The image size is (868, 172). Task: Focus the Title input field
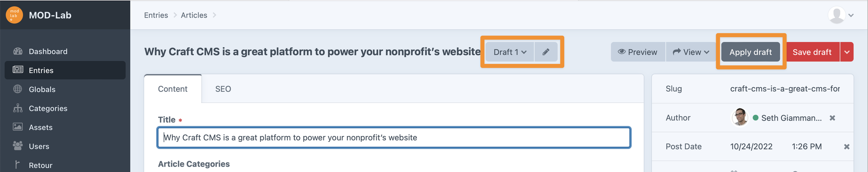[x=394, y=137]
